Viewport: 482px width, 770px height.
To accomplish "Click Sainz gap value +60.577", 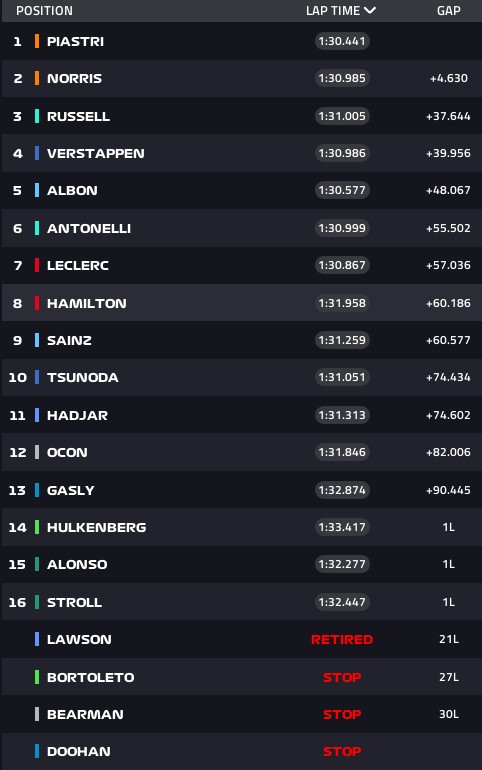I will [x=448, y=340].
